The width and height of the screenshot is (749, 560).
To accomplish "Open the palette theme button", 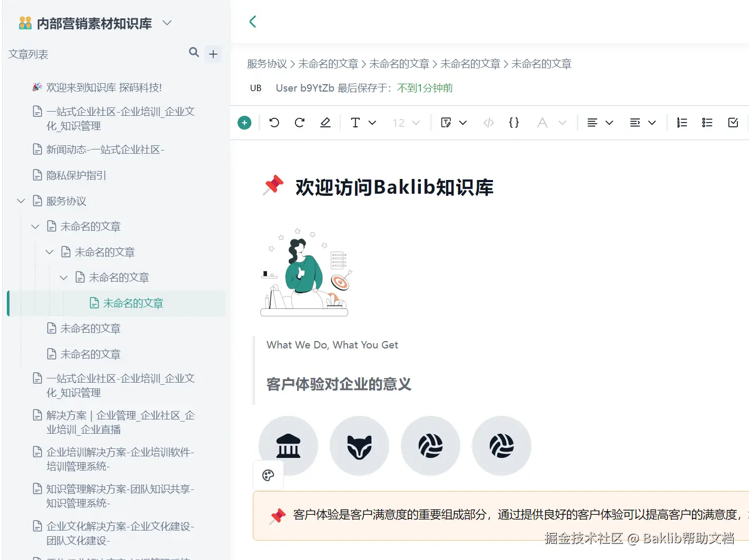I will point(268,475).
